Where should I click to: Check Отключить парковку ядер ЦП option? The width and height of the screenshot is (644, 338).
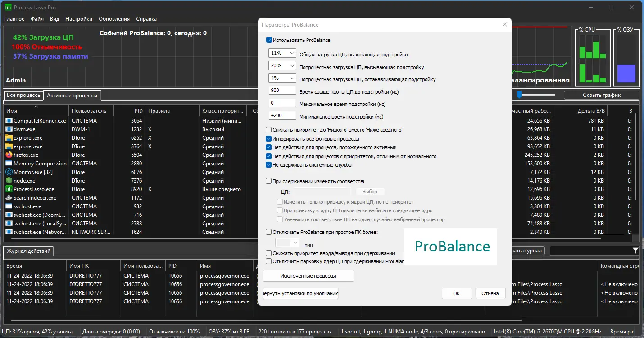269,261
